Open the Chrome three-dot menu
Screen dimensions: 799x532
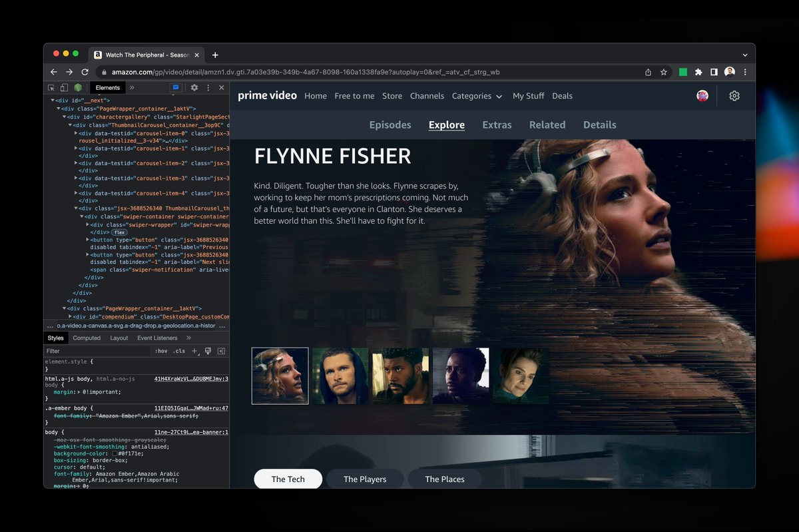point(745,72)
